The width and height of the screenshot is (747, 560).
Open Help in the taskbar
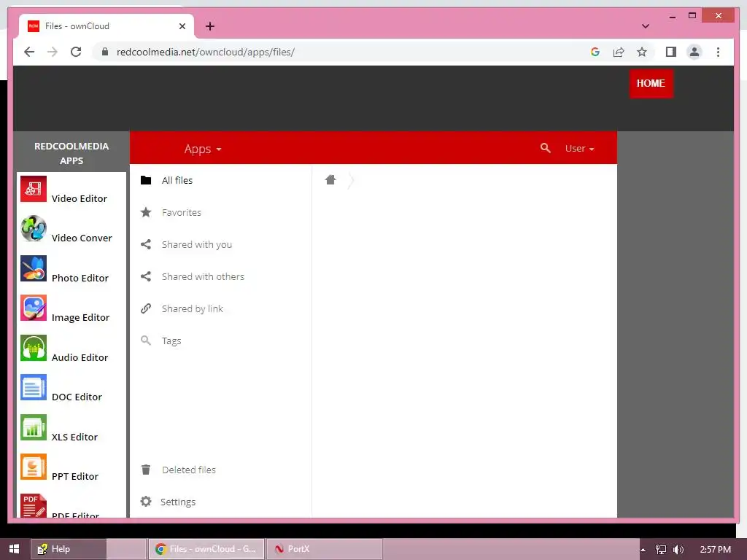69,549
